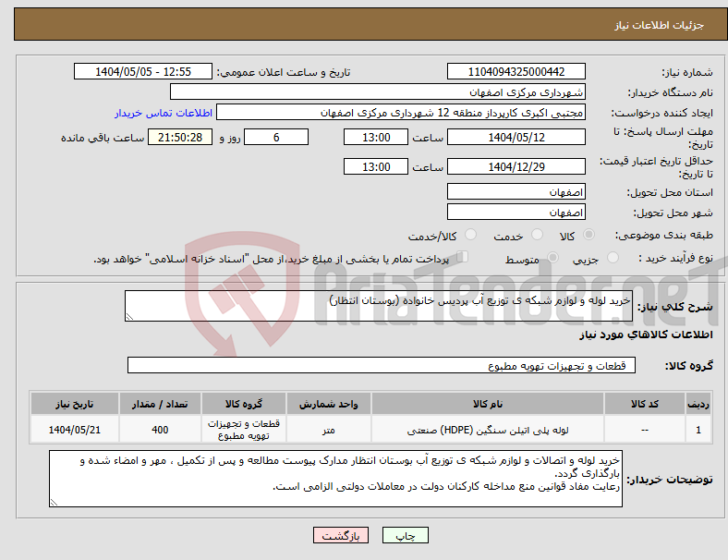Image resolution: width=728 pixels, height=560 pixels.
Task: Click the نوع فرآیند خرید label
Action: click(x=676, y=258)
